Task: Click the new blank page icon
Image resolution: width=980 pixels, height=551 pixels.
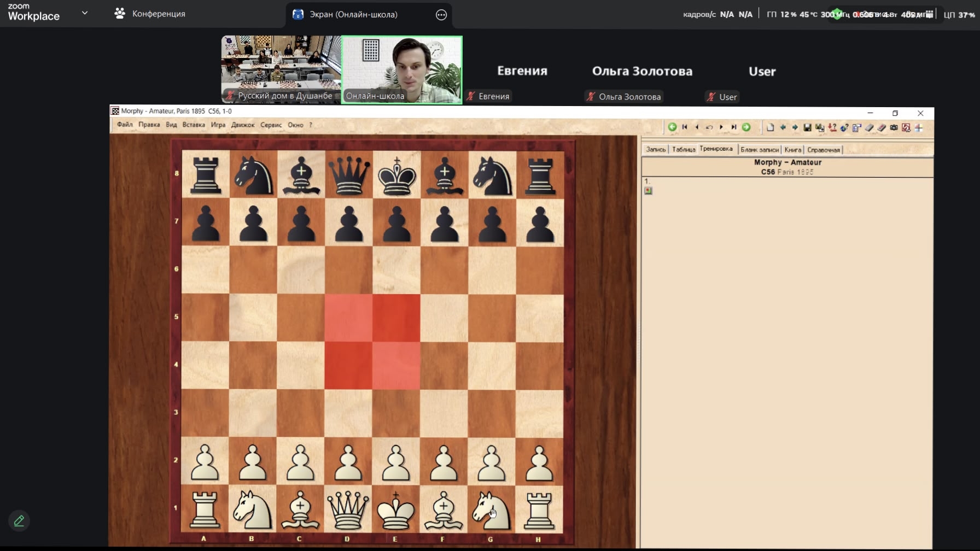Action: pyautogui.click(x=770, y=127)
